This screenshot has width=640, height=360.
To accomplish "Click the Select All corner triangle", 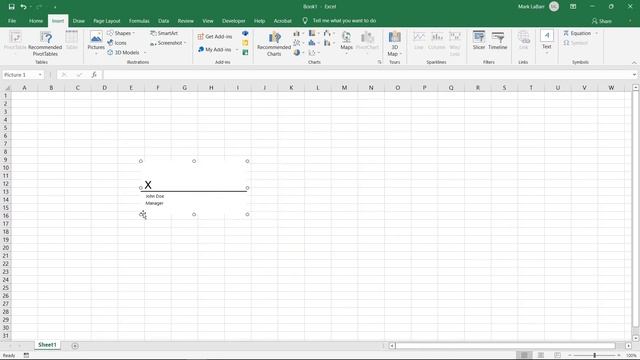I will (7, 88).
